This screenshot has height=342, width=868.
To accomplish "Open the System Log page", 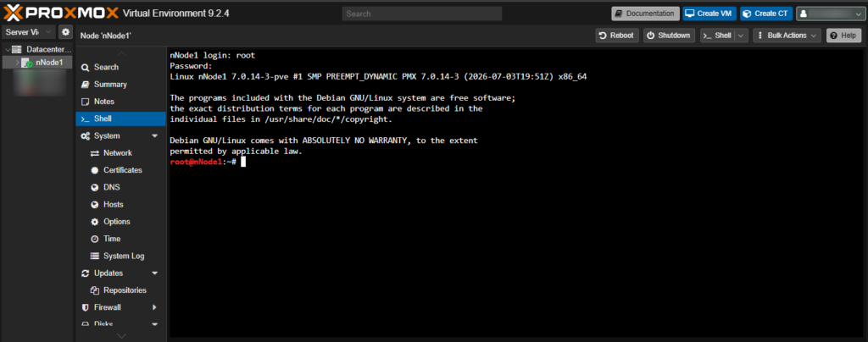I will tap(124, 256).
